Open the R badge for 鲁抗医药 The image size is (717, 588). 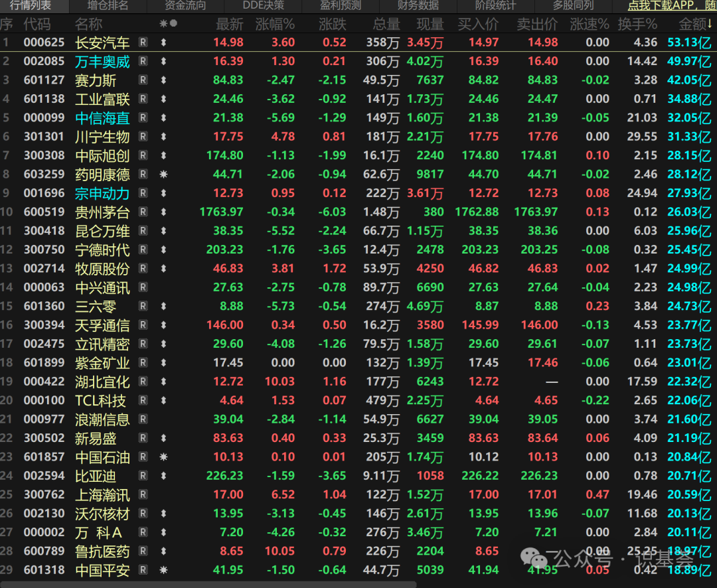[x=143, y=551]
